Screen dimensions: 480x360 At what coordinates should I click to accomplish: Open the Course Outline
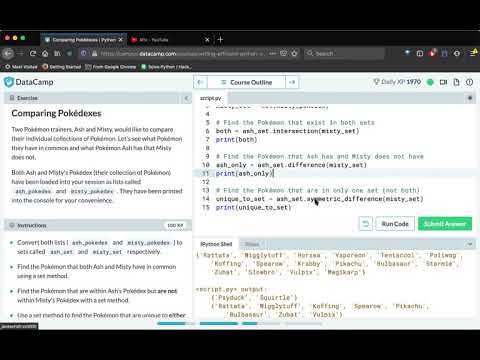(x=247, y=82)
